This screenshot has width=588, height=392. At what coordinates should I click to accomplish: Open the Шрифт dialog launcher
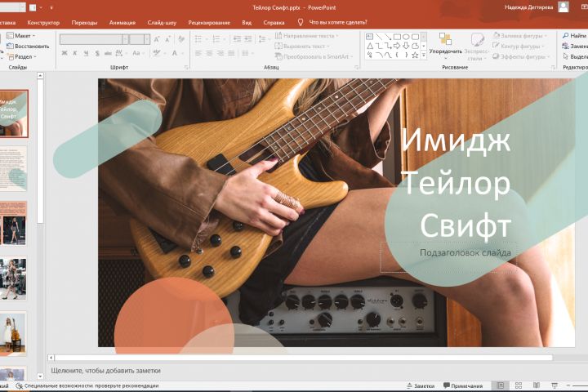(x=186, y=67)
